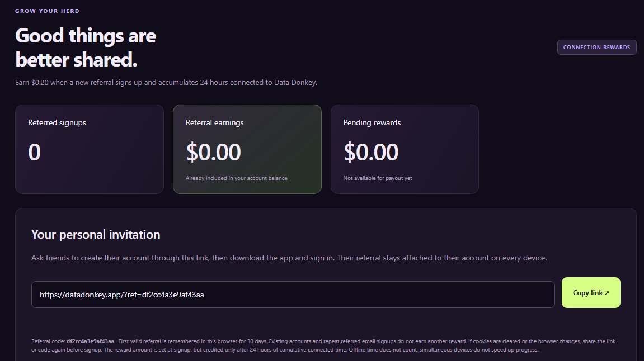
Task: Focus the referral link input field
Action: point(293,294)
